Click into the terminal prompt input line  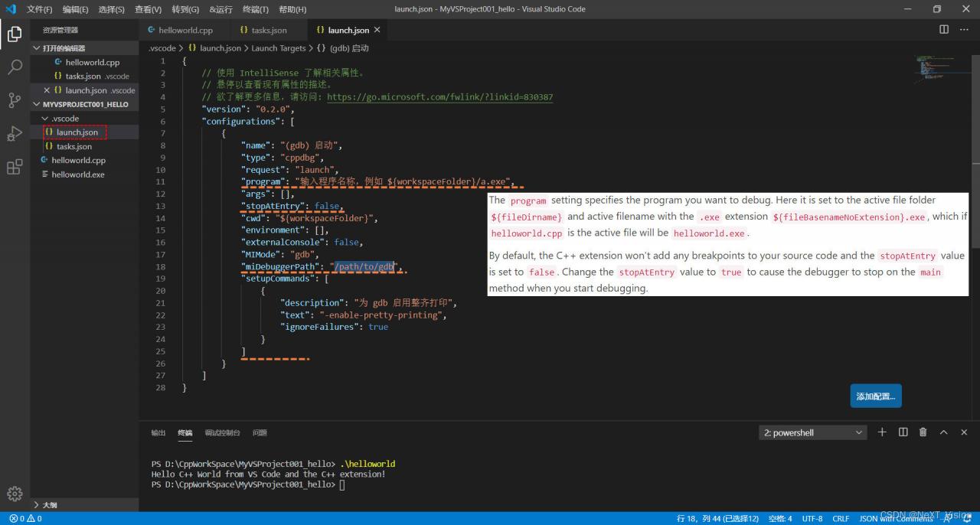tap(343, 484)
